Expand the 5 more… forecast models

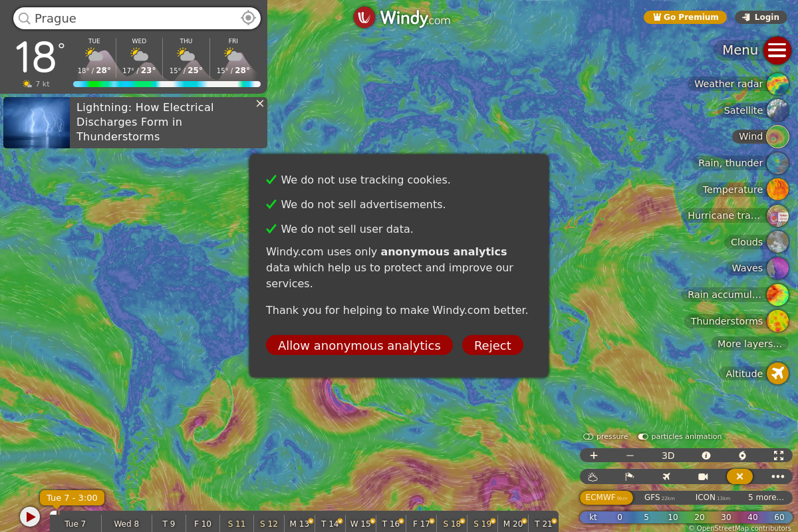[x=765, y=497]
